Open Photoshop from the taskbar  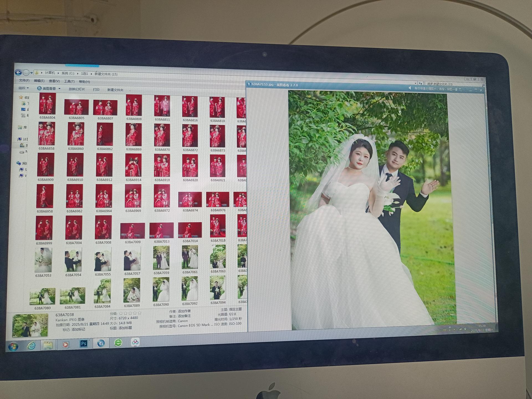click(x=83, y=344)
